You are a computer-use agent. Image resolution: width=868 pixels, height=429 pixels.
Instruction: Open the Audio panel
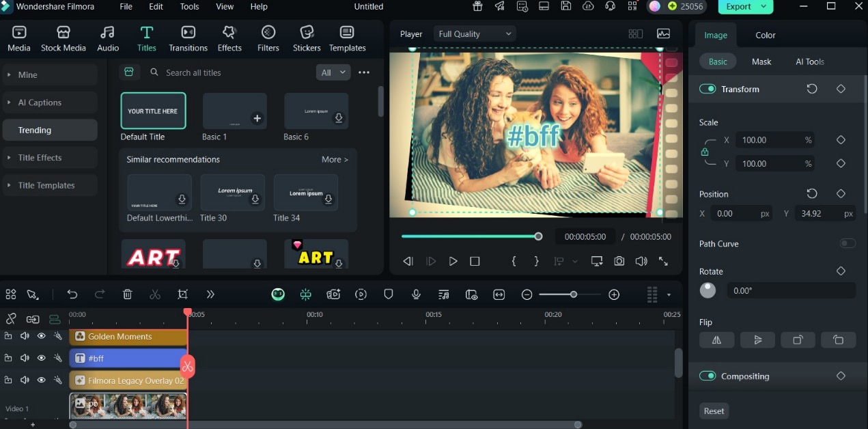point(108,39)
